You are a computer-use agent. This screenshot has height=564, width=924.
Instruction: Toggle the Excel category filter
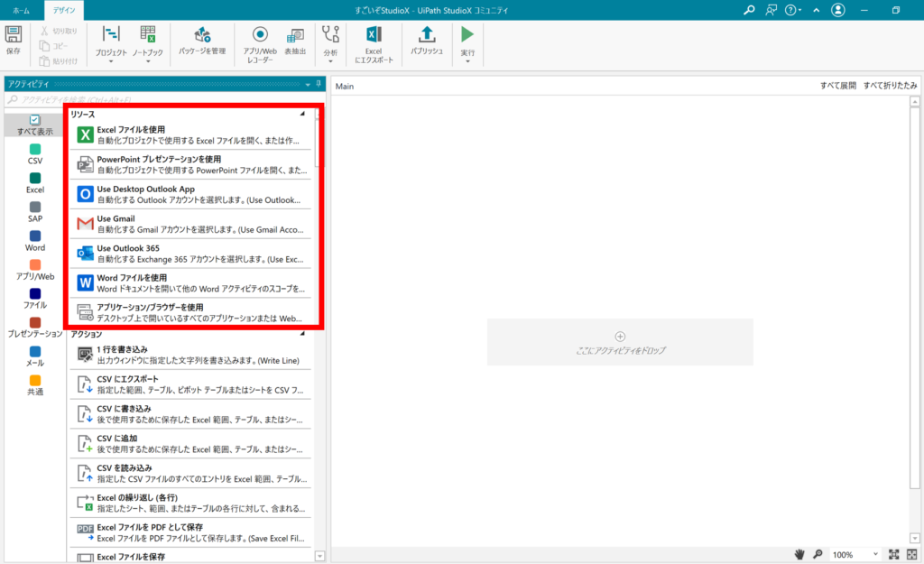pos(35,182)
